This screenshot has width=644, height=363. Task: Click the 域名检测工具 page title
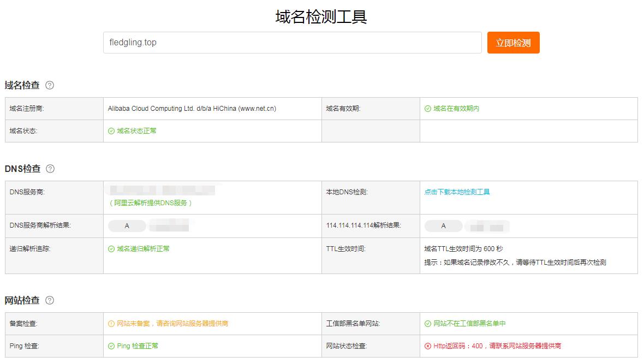tap(321, 17)
